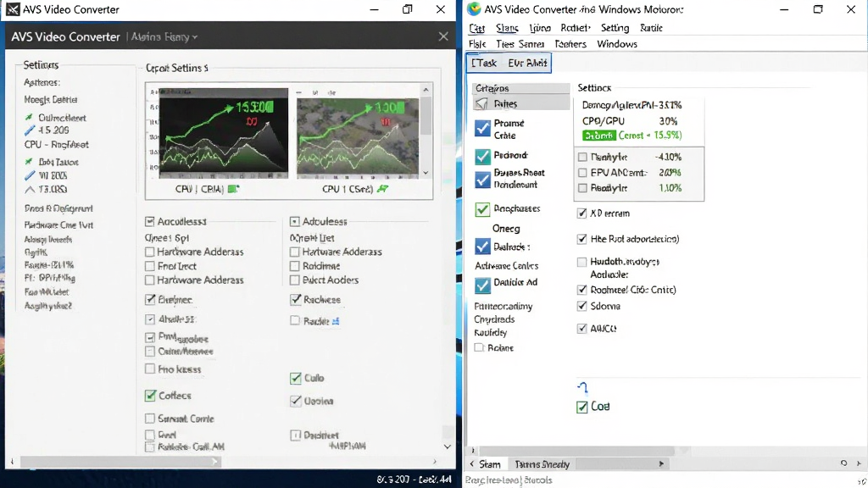Uncheck the Culo checkbox
The width and height of the screenshot is (868, 488).
[295, 378]
